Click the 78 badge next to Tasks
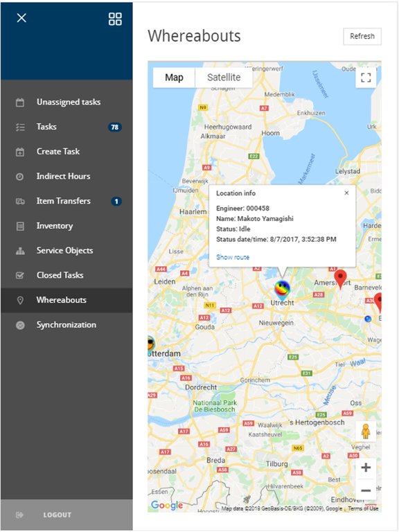Screen dimensions: 399x532 tap(115, 127)
